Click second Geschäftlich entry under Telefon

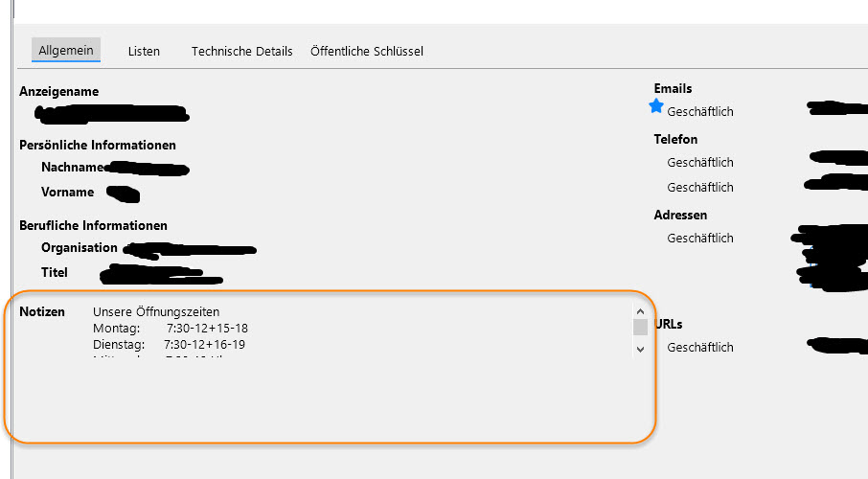coord(700,188)
